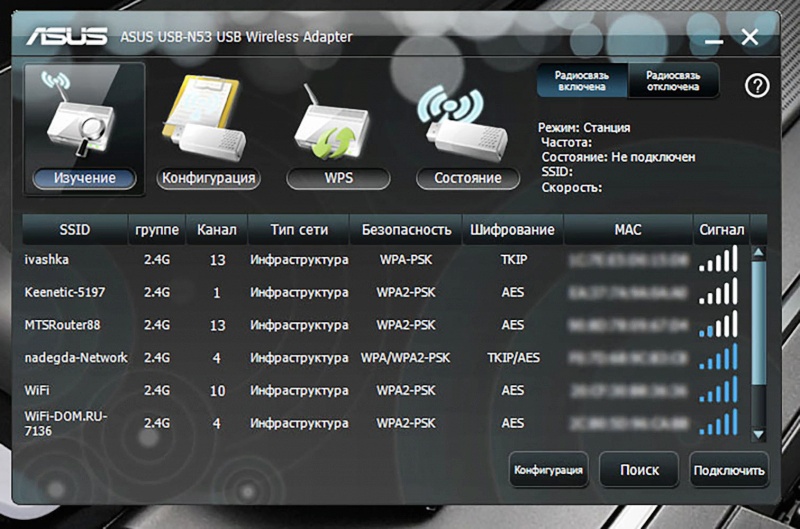The image size is (800, 529).
Task: Sort list by Безопасность column header
Action: tap(406, 230)
